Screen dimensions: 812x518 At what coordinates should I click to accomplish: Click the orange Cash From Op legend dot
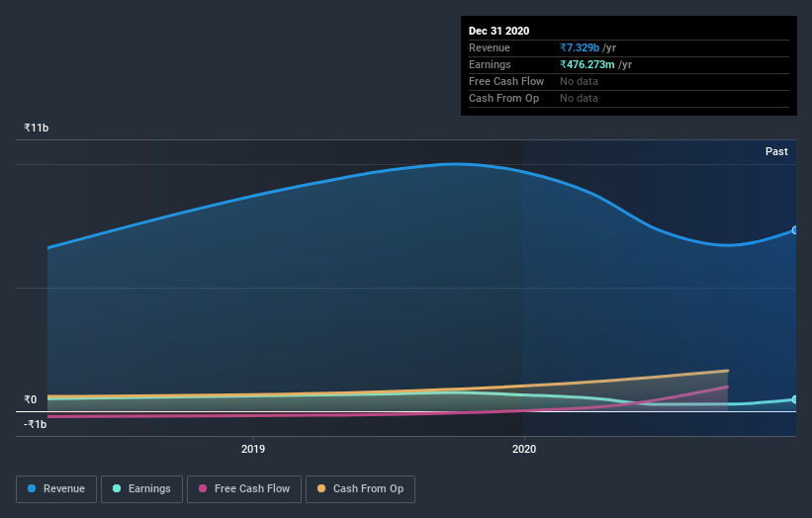(x=321, y=488)
